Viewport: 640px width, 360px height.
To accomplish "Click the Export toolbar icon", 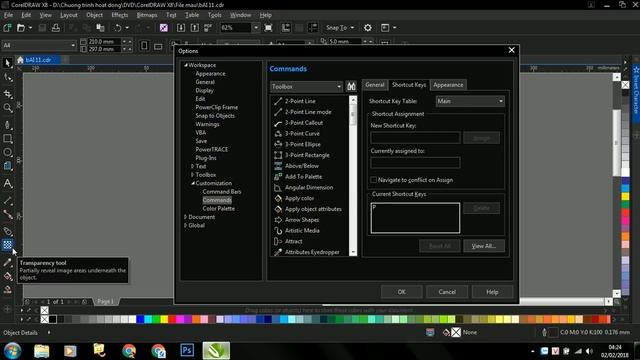I will 195,28.
